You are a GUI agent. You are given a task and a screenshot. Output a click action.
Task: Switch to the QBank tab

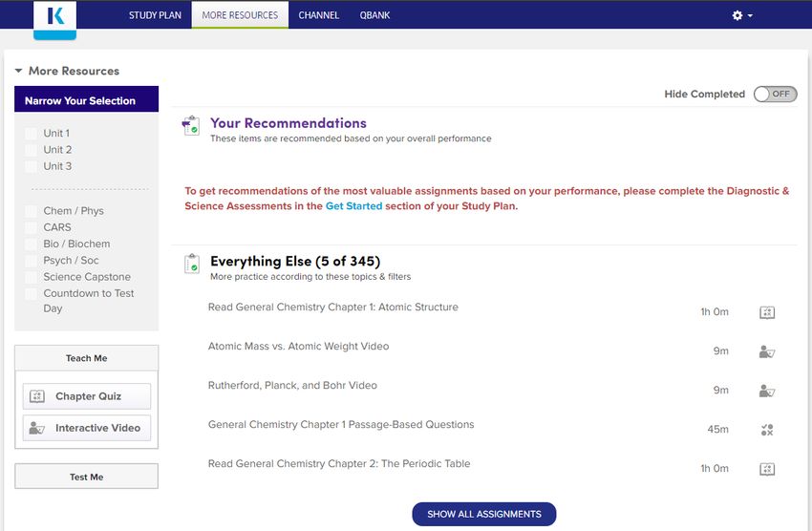pos(374,15)
